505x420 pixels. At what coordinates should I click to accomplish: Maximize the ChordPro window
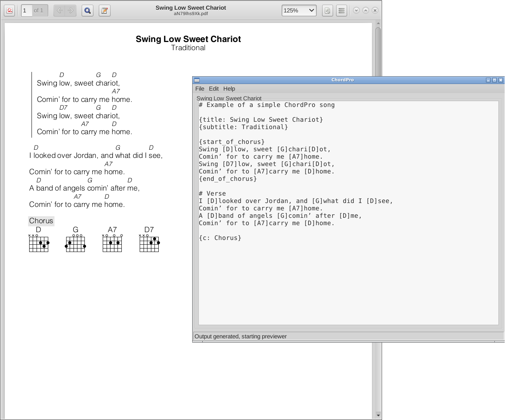pyautogui.click(x=494, y=80)
